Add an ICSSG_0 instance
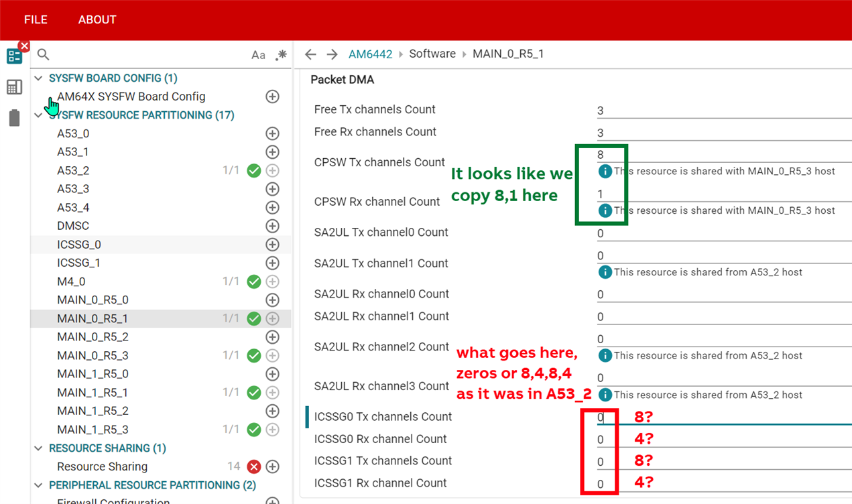Viewport: 852px width, 504px height. coord(272,245)
